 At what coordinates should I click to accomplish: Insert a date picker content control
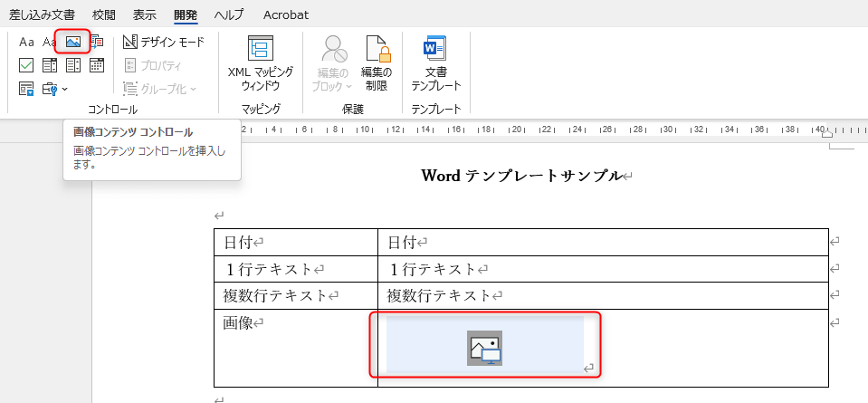pos(97,65)
